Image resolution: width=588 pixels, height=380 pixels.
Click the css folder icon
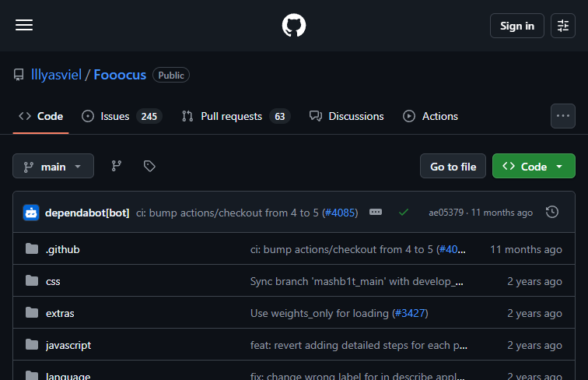32,280
